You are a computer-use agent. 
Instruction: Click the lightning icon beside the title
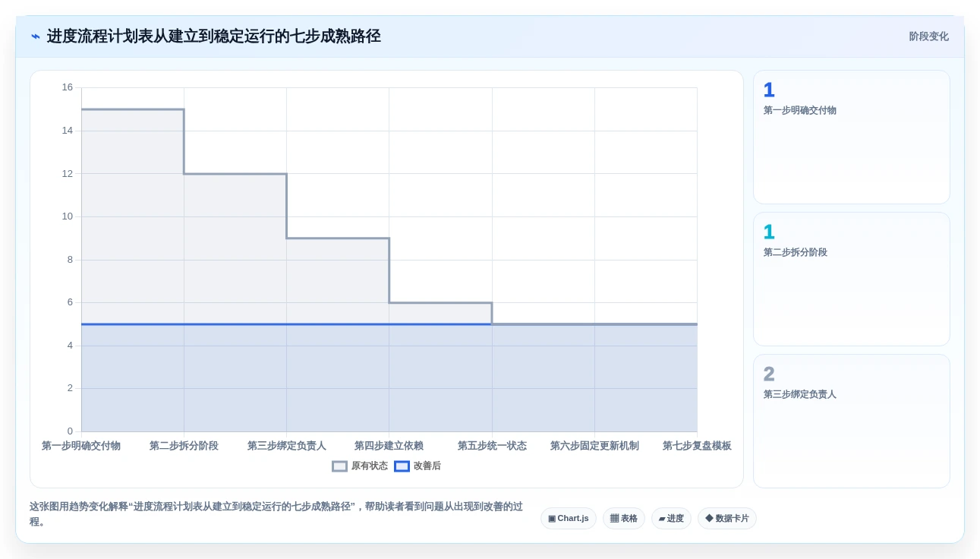pyautogui.click(x=36, y=36)
